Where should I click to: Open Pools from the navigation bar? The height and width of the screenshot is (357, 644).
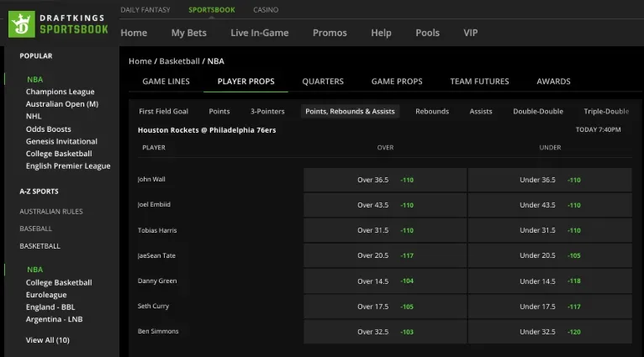pos(428,33)
